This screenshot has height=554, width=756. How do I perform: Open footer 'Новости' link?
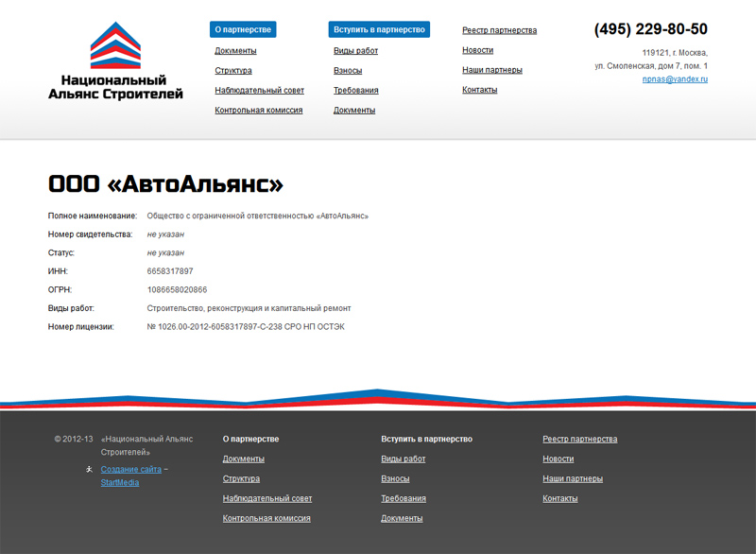point(558,459)
